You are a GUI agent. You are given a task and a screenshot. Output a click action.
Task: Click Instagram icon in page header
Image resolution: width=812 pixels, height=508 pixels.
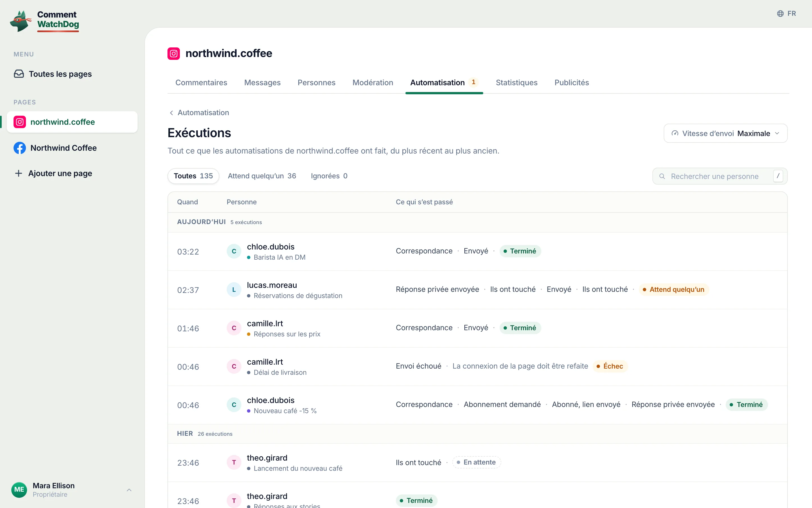(173, 53)
